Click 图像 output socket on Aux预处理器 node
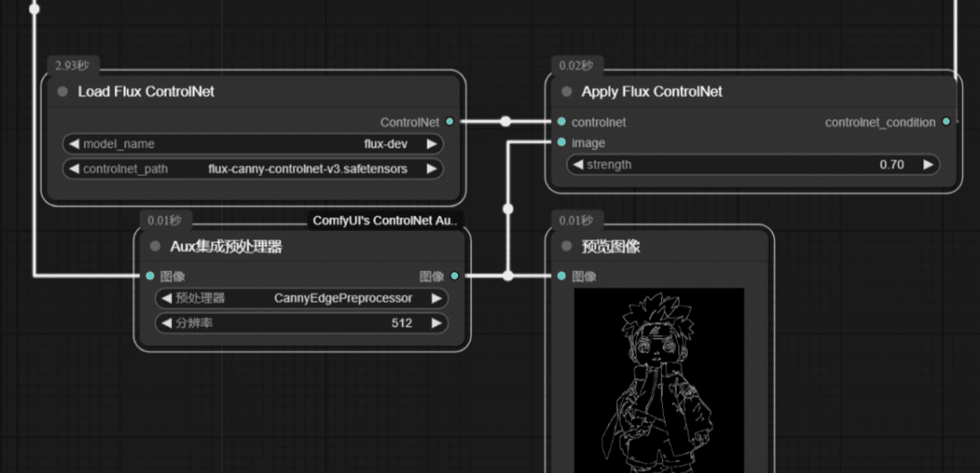Viewport: 980px width, 473px height. click(x=454, y=276)
